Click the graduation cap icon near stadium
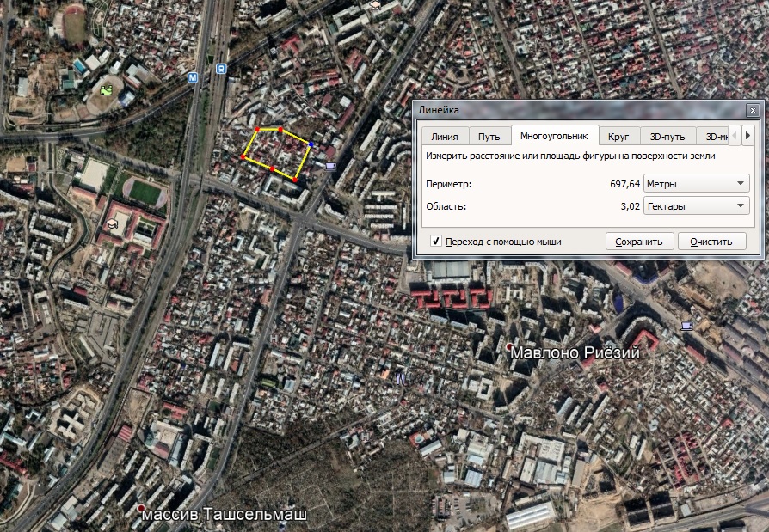Image resolution: width=769 pixels, height=532 pixels. (x=111, y=224)
